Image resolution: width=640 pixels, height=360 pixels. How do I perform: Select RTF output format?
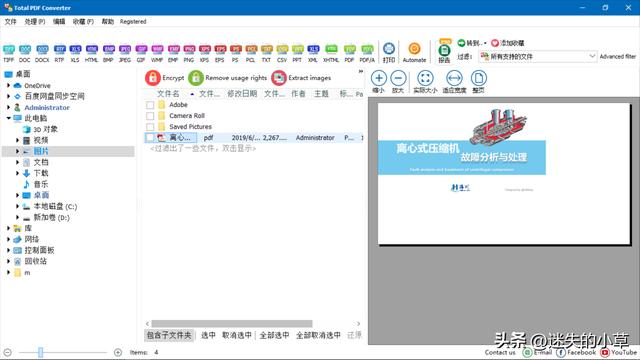(x=60, y=53)
